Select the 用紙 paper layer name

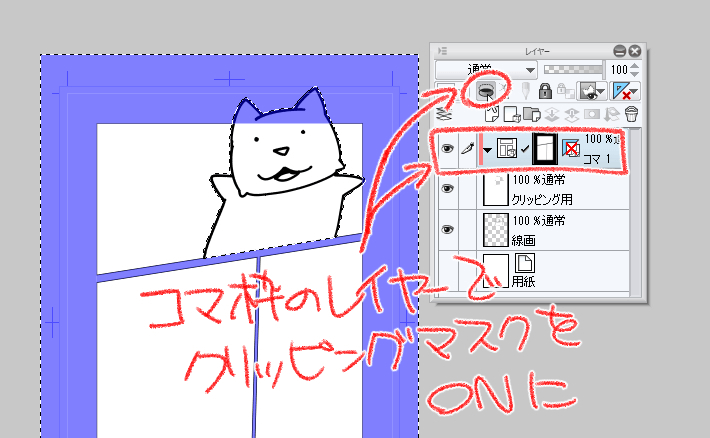point(524,281)
